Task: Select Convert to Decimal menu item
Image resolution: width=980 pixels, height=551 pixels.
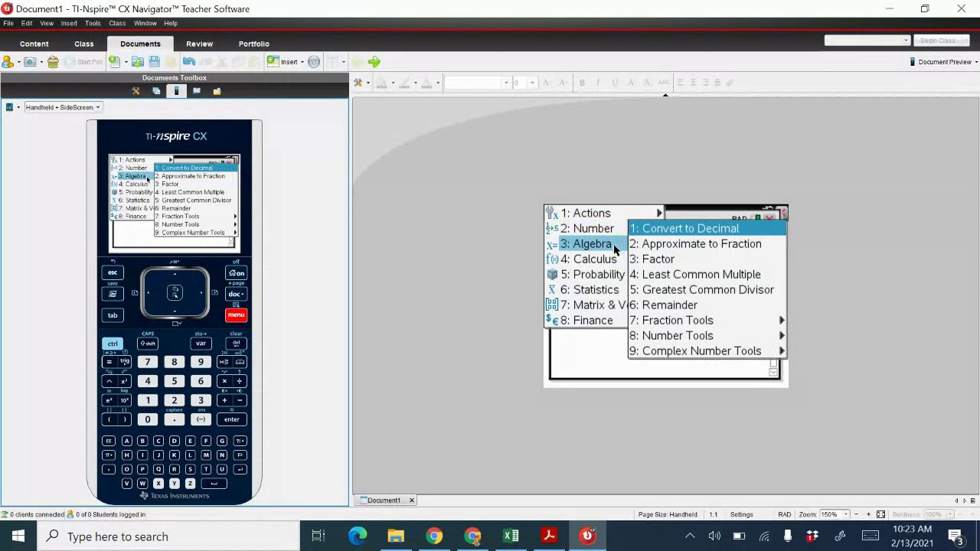Action: click(x=707, y=228)
